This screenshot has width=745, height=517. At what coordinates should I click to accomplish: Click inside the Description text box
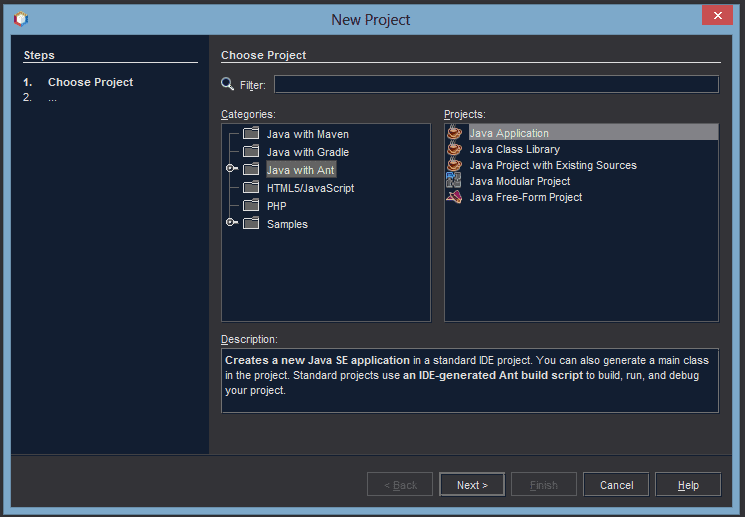coord(469,380)
